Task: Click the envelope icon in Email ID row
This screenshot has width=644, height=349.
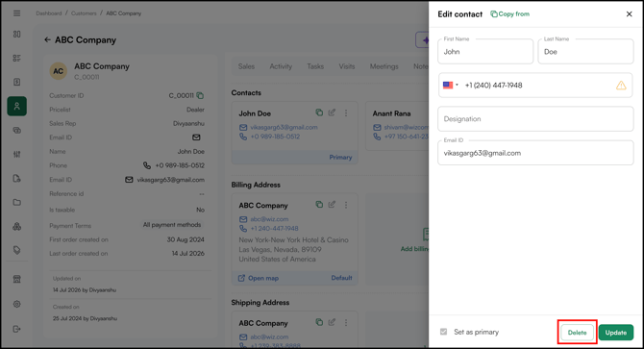Action: coord(196,137)
